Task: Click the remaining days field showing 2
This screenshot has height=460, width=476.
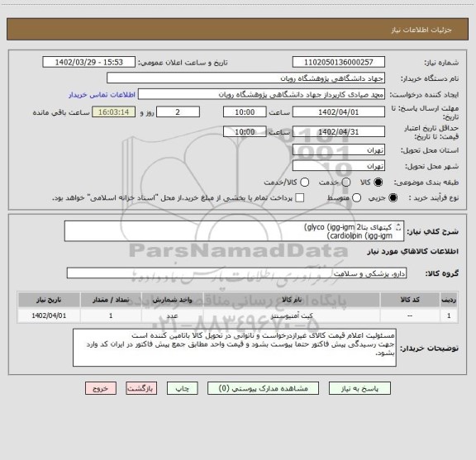Action: coord(178,112)
